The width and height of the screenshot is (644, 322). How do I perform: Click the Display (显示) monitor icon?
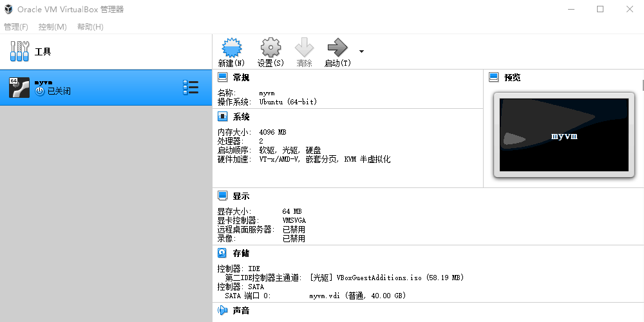[x=223, y=196]
